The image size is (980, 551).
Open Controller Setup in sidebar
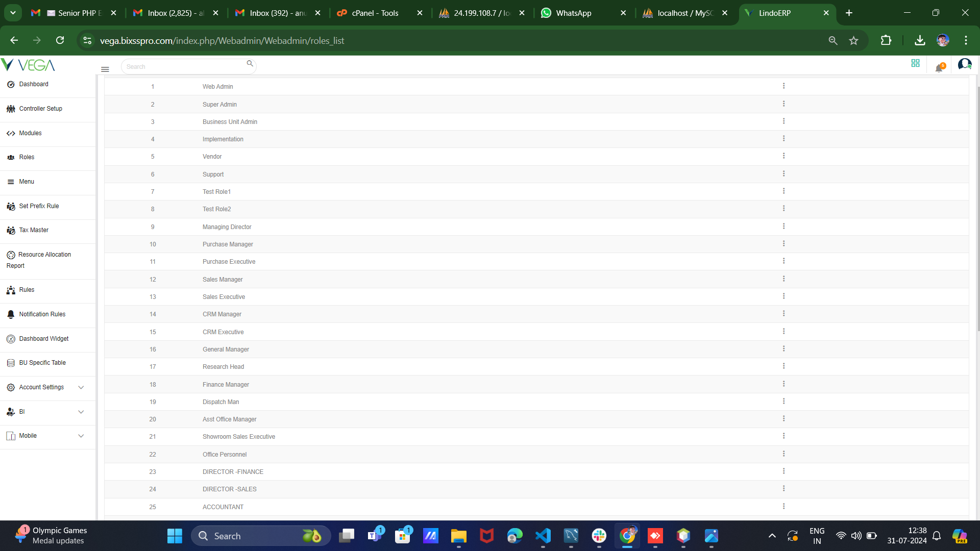[x=40, y=109]
